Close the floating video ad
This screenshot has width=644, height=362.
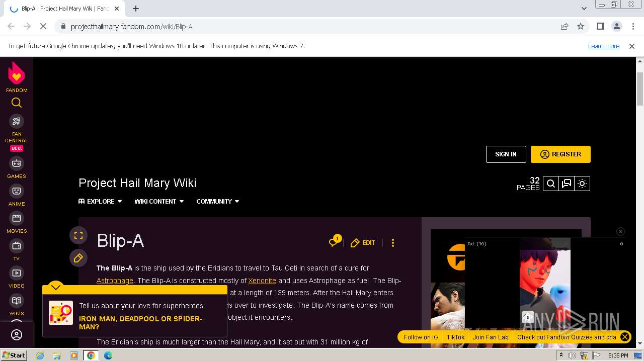[x=620, y=231]
